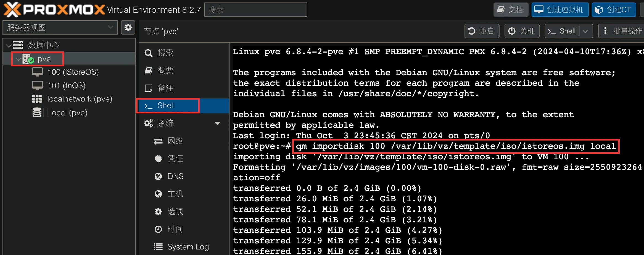Screen dimensions: 644x255
Task: Collapse the pve node tree arrow
Action: [x=19, y=59]
